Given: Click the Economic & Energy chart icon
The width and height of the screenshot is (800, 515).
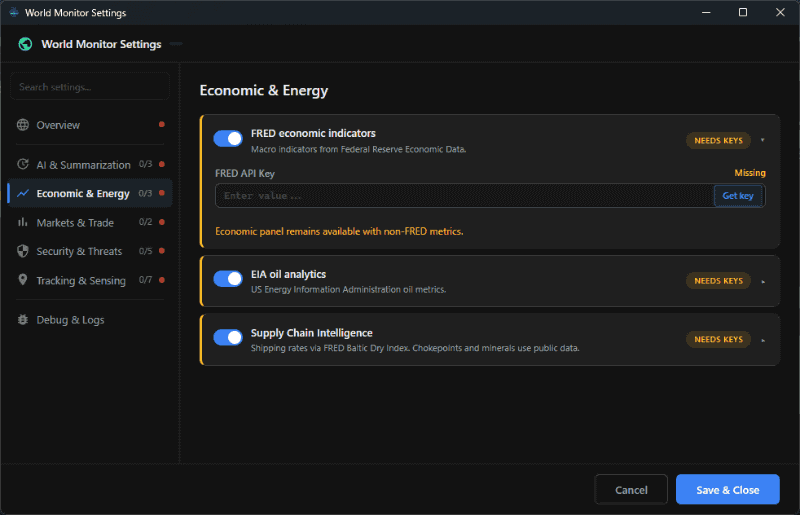Looking at the screenshot, I should [23, 194].
